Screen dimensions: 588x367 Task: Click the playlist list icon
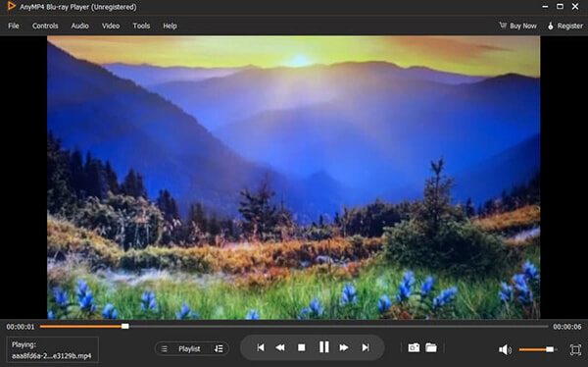click(165, 349)
